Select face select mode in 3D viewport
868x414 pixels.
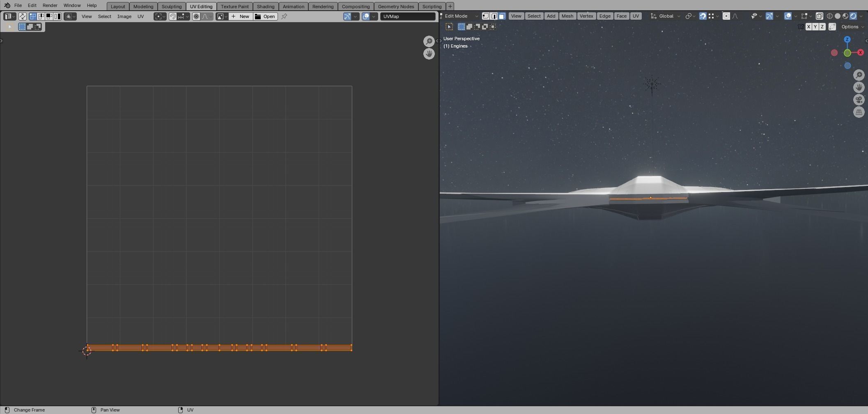tap(502, 16)
